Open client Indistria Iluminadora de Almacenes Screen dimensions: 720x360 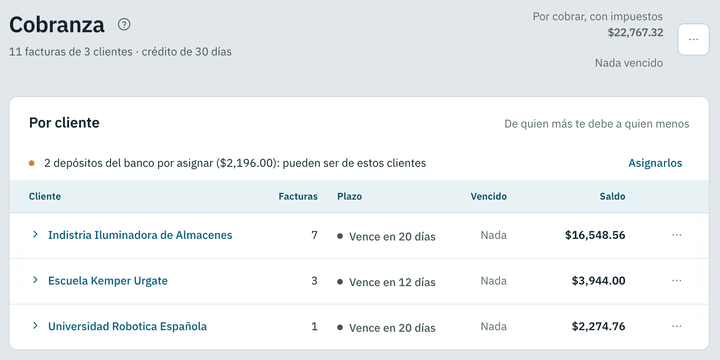pos(140,235)
